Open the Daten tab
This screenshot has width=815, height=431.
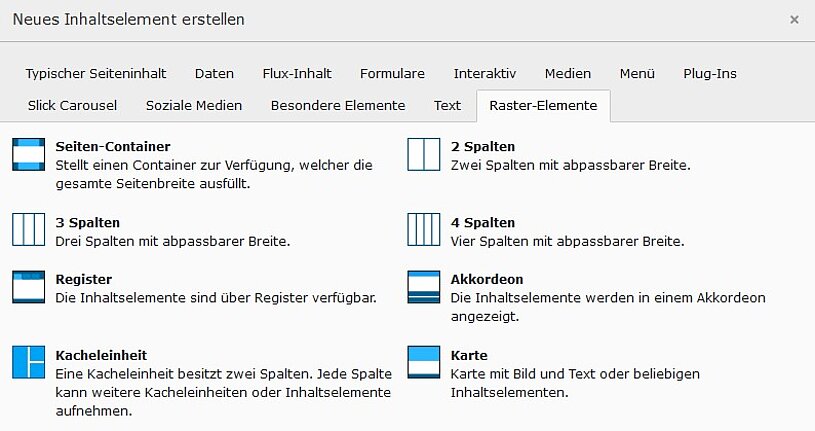coord(214,73)
